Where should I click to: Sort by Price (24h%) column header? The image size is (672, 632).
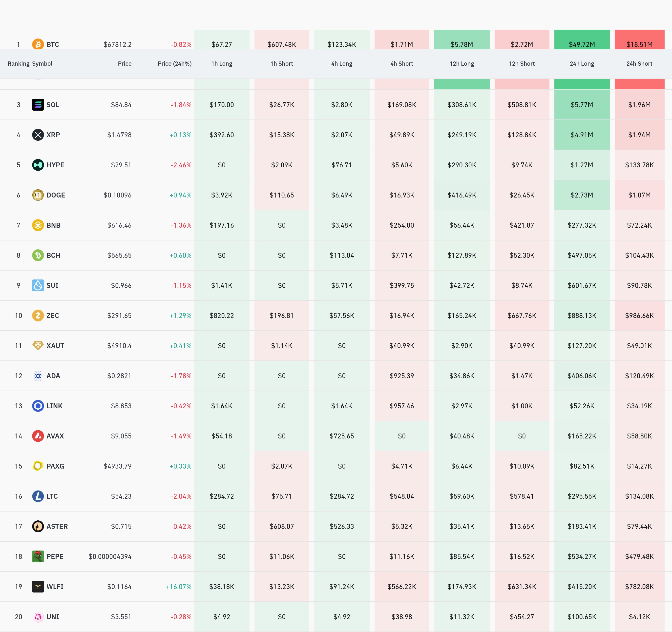click(x=174, y=63)
